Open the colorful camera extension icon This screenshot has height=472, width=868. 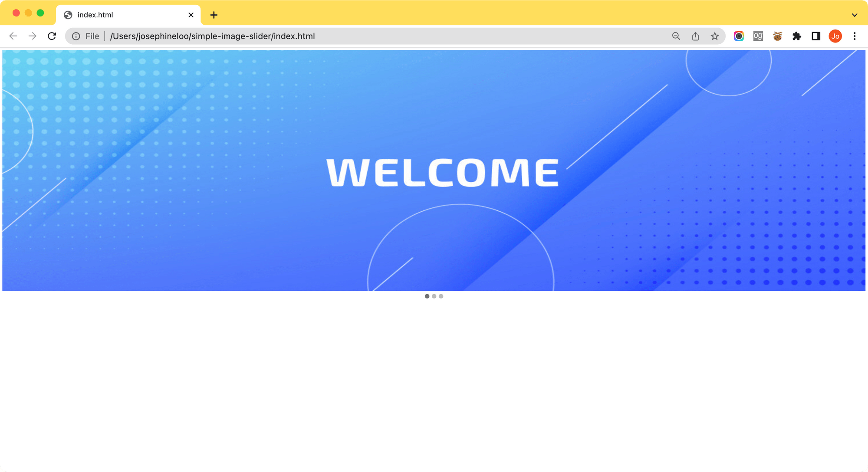(x=738, y=36)
